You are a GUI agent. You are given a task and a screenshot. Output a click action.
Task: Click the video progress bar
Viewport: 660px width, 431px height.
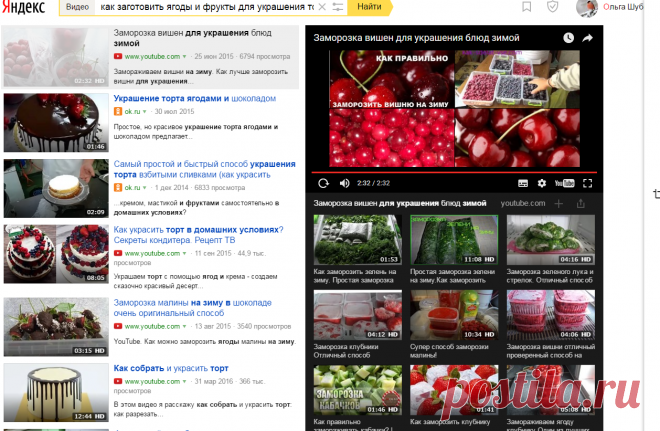pos(455,172)
